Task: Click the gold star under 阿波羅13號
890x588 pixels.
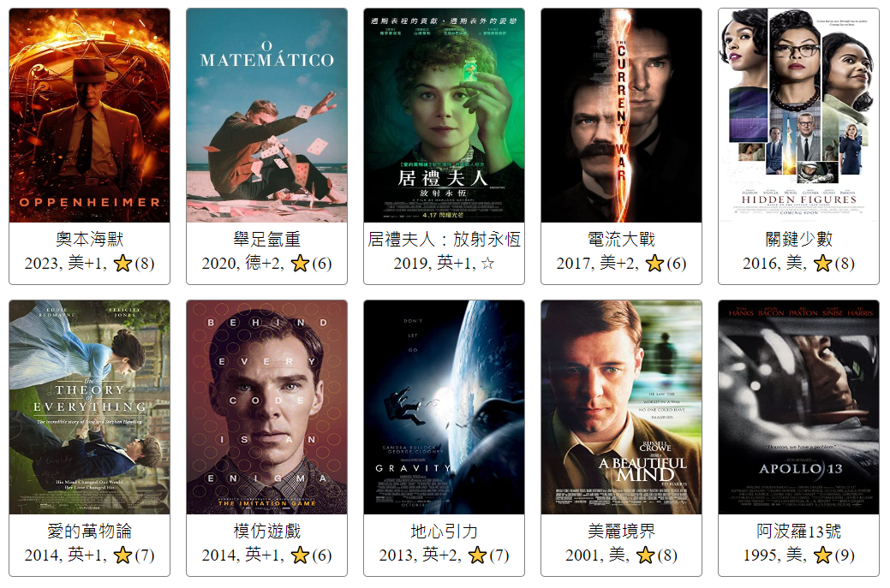Action: pyautogui.click(x=822, y=555)
